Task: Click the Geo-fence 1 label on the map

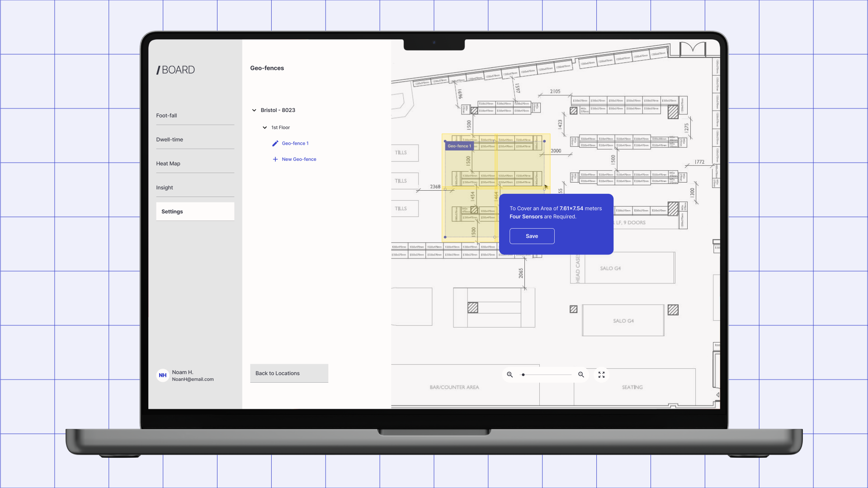Action: (x=459, y=146)
